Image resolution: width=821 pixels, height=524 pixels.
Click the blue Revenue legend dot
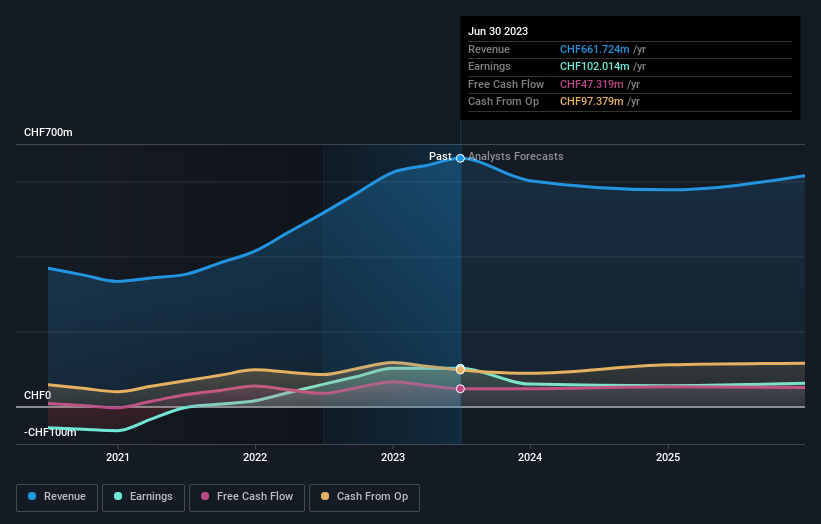click(x=32, y=496)
